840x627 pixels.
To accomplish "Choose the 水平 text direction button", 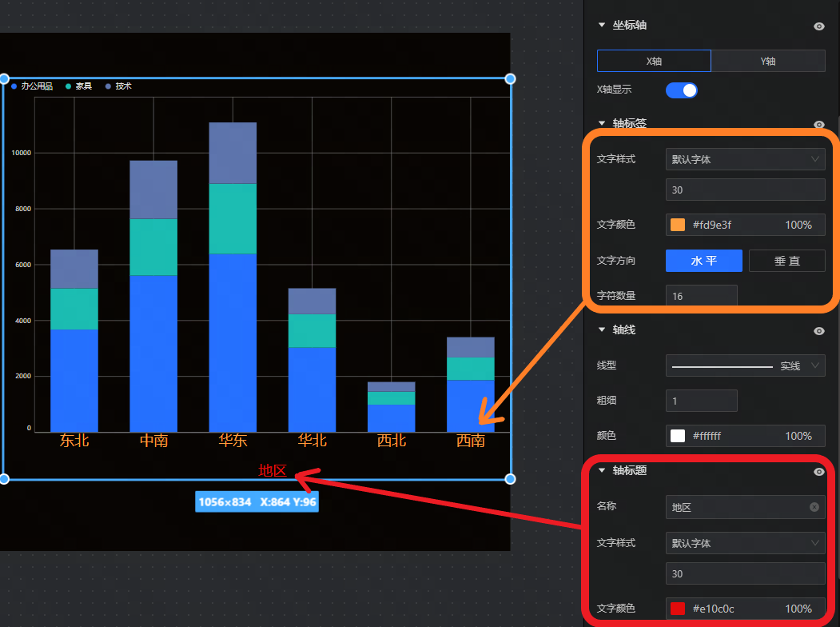I will point(703,261).
